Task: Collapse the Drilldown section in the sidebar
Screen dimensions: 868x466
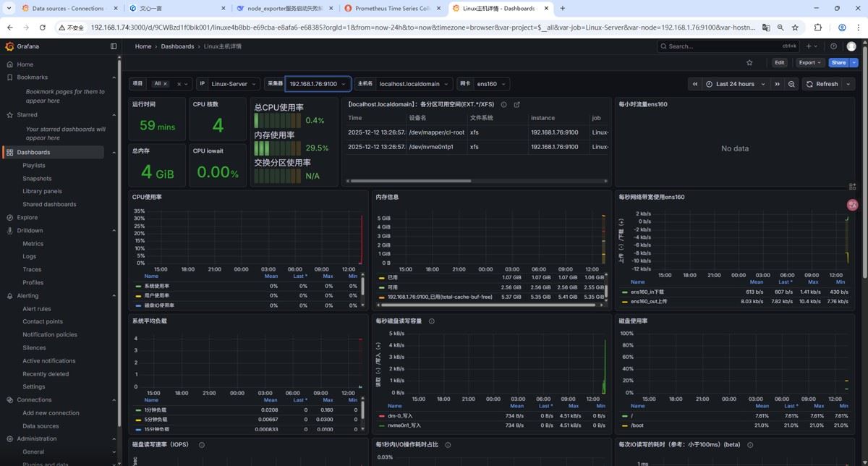Action: [x=114, y=231]
